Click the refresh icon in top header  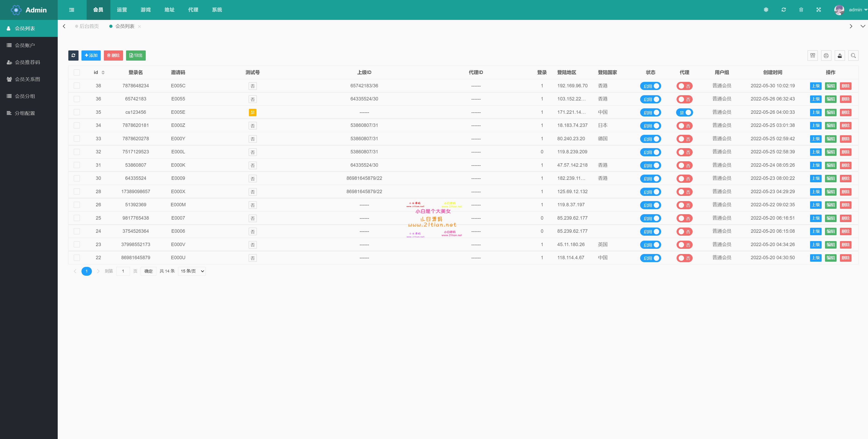click(783, 10)
